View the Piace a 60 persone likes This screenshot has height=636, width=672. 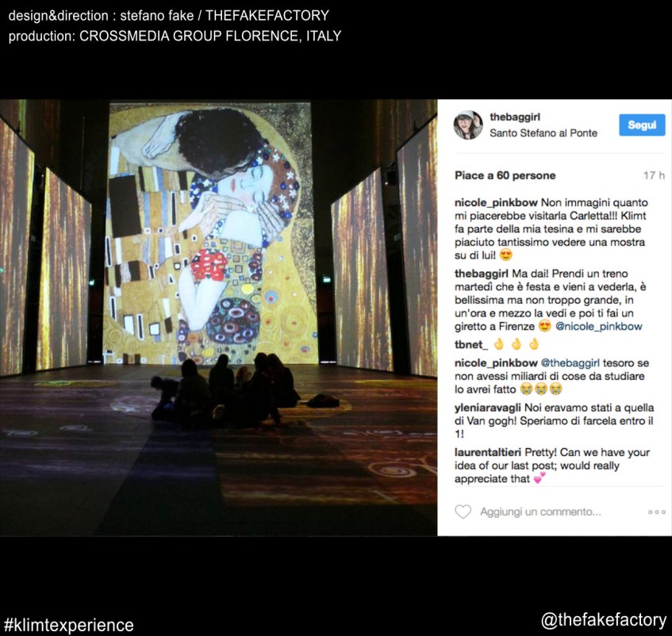coord(505,175)
